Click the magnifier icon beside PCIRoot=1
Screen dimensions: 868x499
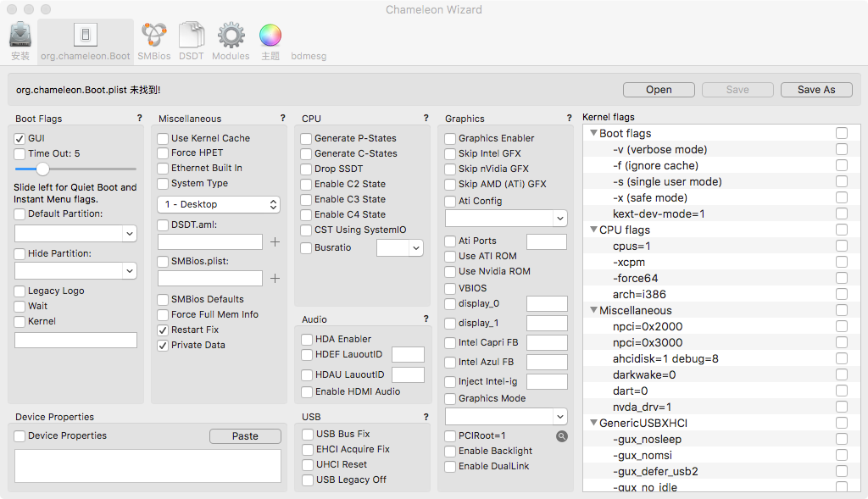click(x=562, y=436)
